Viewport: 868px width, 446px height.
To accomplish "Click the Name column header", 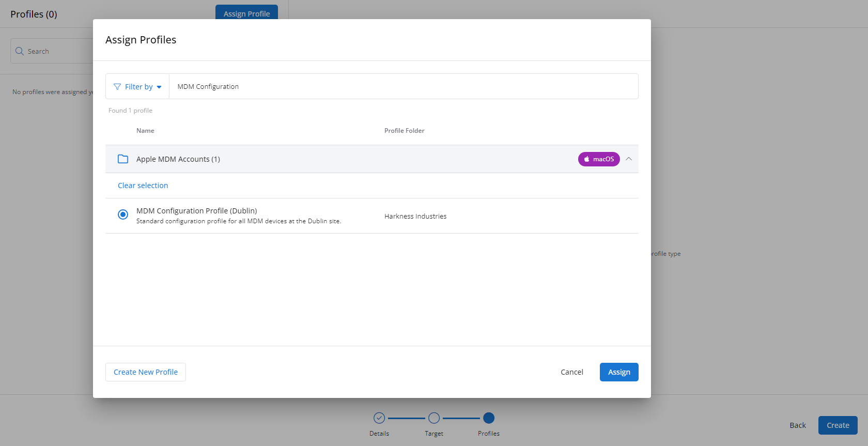I will point(145,131).
